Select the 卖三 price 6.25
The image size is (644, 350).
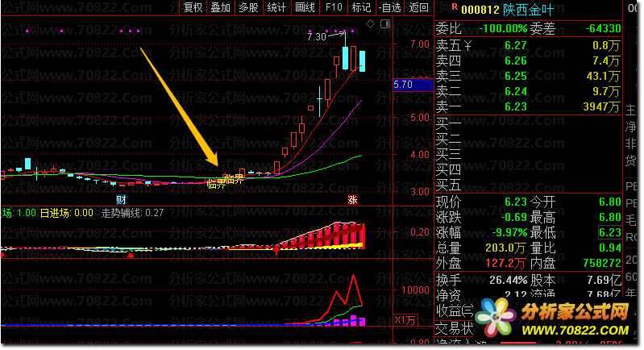(516, 76)
